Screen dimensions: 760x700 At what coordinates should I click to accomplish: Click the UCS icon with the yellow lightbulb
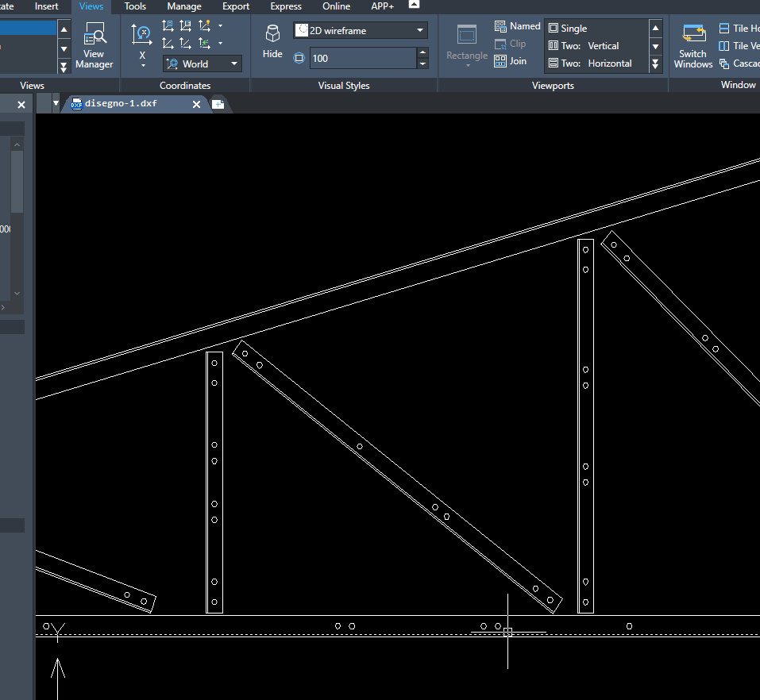click(x=205, y=25)
